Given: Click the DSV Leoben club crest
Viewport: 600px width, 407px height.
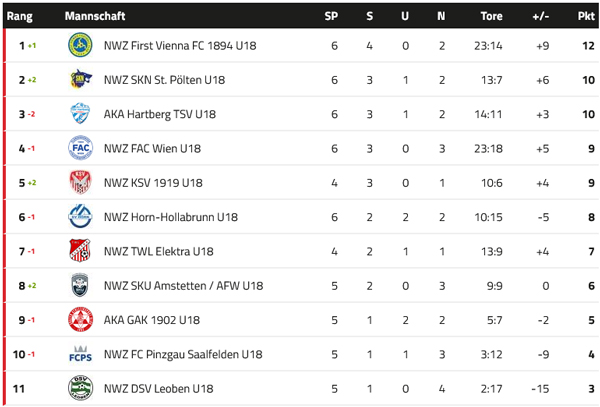Looking at the screenshot, I should (80, 388).
